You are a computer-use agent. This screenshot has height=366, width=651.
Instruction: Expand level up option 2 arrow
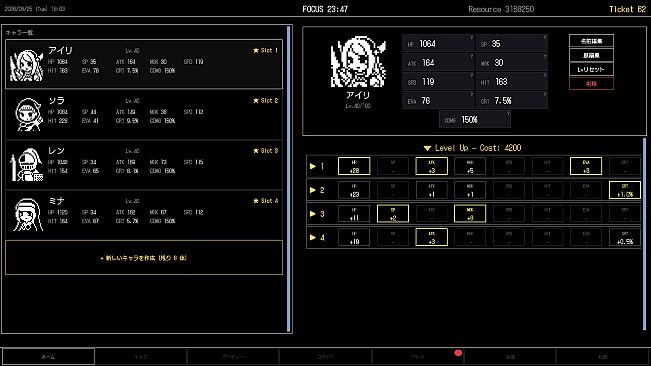pyautogui.click(x=313, y=190)
